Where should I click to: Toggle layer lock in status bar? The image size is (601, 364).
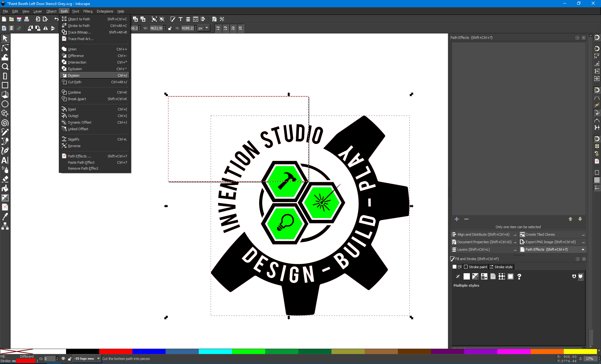pyautogui.click(x=69, y=359)
